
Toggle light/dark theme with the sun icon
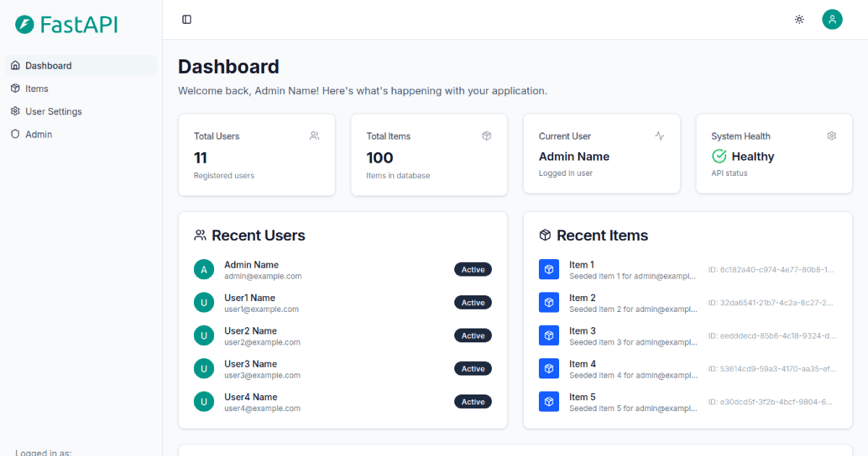[x=799, y=20]
